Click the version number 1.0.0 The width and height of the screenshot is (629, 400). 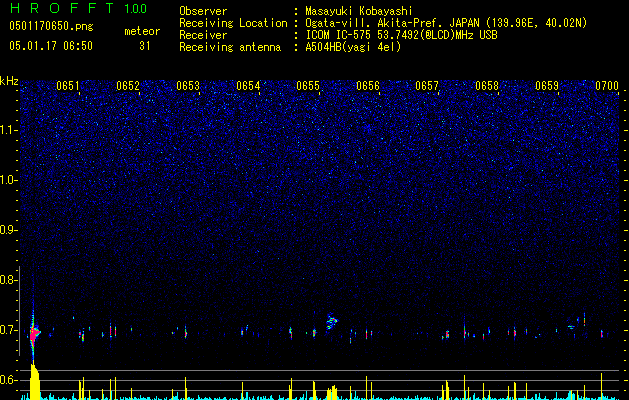pyautogui.click(x=135, y=9)
